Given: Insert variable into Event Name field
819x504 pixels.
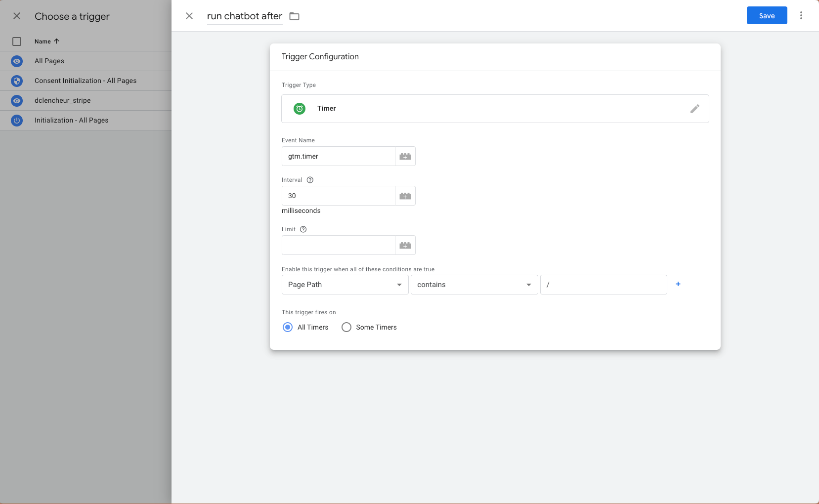Looking at the screenshot, I should pos(405,157).
